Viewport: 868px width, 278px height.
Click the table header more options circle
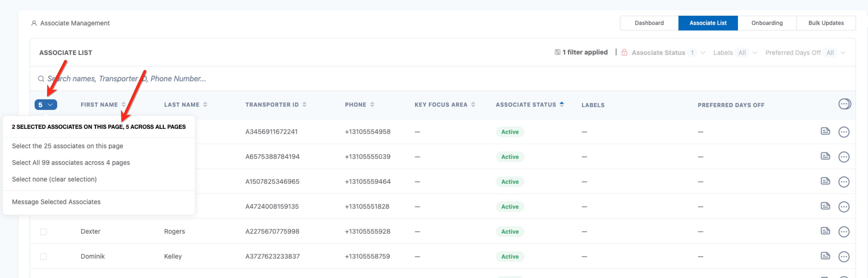pos(844,104)
